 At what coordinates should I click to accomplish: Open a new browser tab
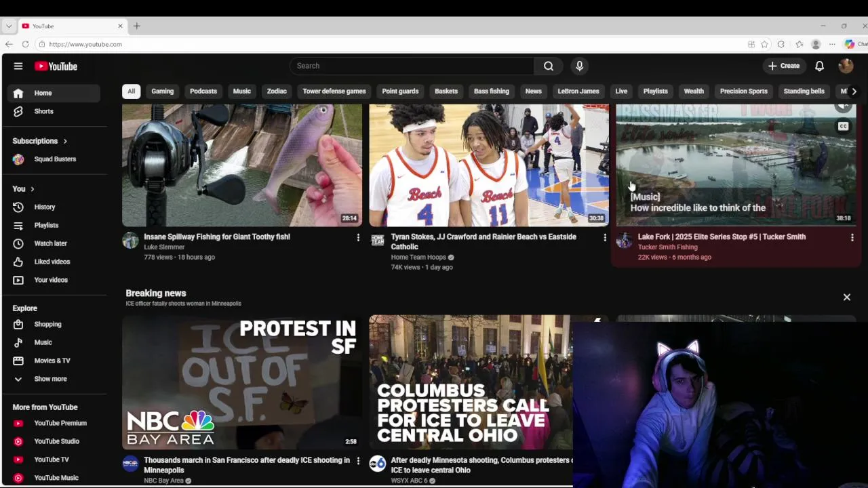[136, 26]
